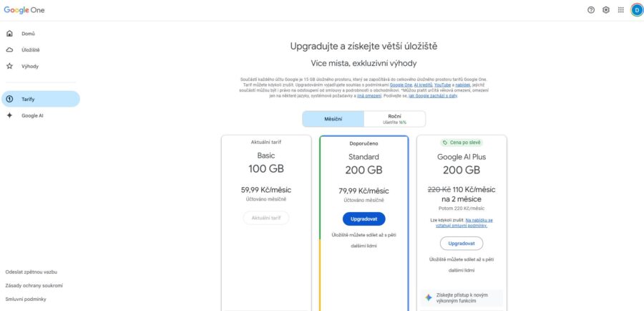This screenshot has width=644, height=311.
Task: Switch to Měsíční billing
Action: pos(333,119)
